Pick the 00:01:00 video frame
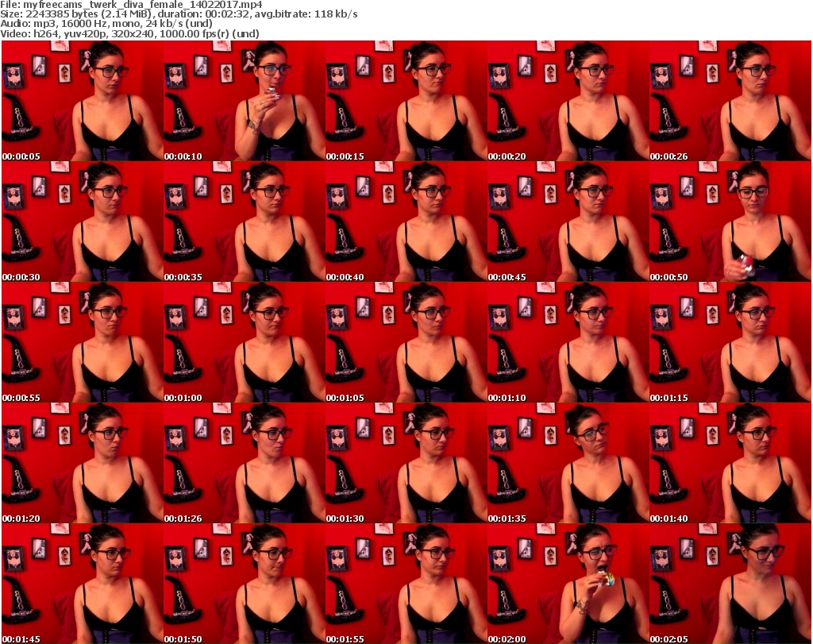This screenshot has height=644, width=813. [x=245, y=343]
